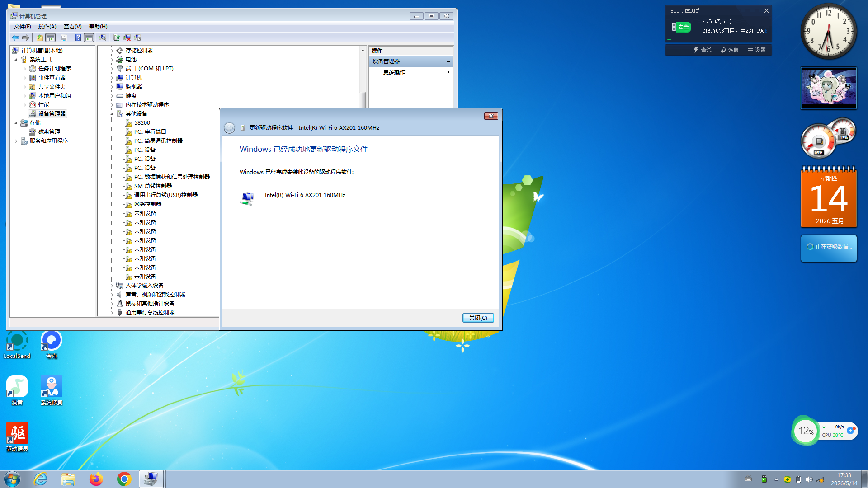The image size is (868, 488).
Task: Toggle Show/Hide Console Tree toolbar button
Action: (51, 38)
